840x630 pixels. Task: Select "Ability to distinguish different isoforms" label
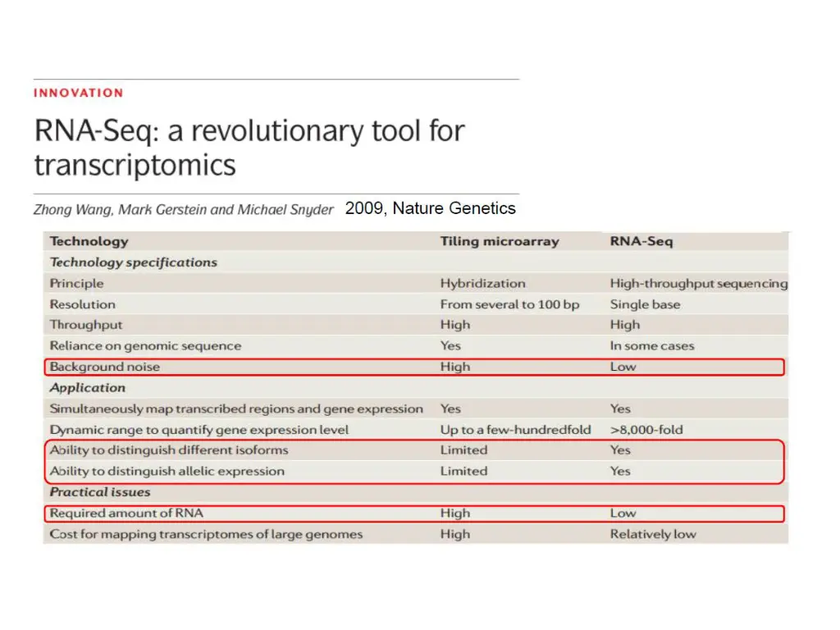point(169,450)
